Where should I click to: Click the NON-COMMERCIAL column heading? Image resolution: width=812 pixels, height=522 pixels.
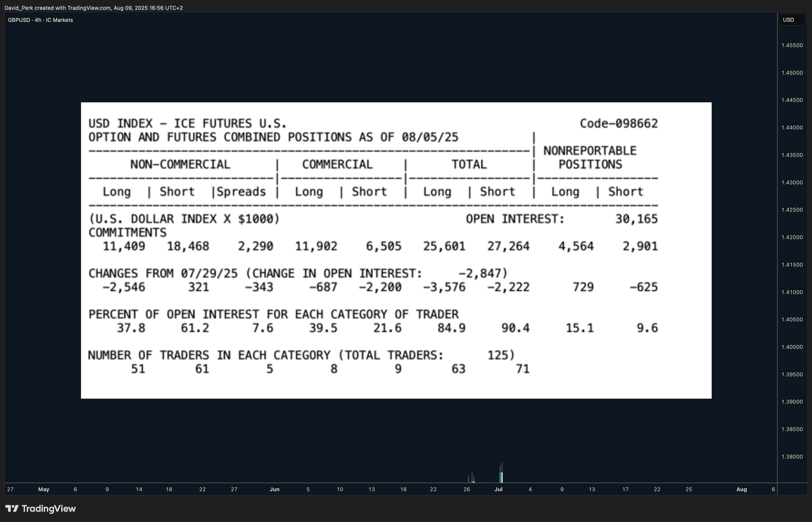[x=180, y=164]
